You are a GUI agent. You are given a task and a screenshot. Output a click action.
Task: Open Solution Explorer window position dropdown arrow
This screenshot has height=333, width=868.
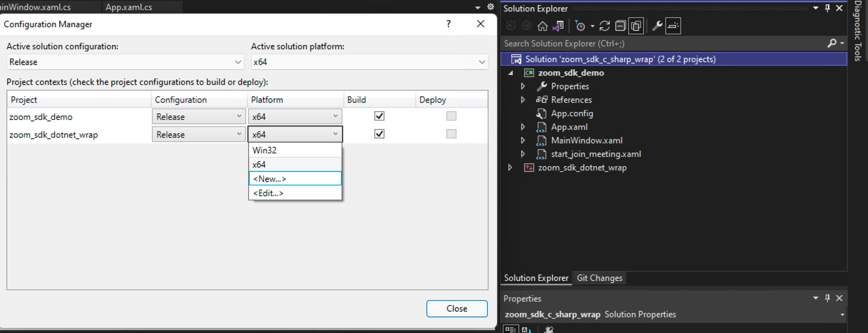click(x=816, y=9)
